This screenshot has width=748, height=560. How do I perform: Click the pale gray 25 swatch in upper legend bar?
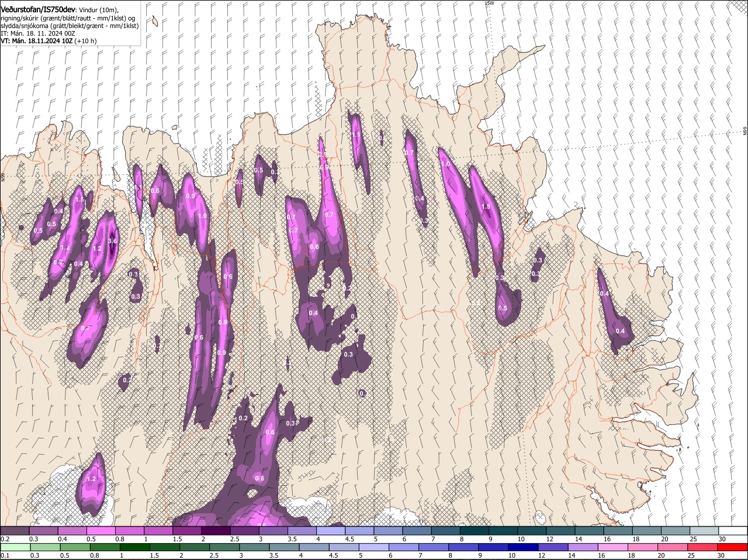coord(704,531)
